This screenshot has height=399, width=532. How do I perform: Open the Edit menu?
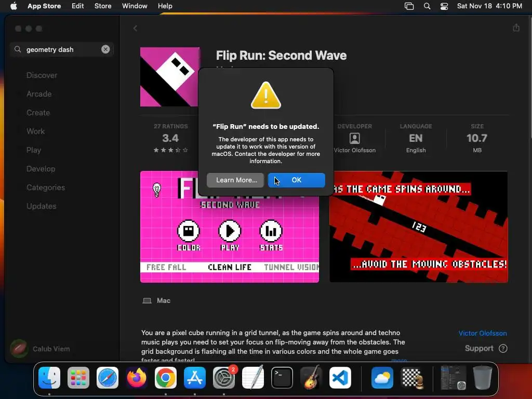78,6
